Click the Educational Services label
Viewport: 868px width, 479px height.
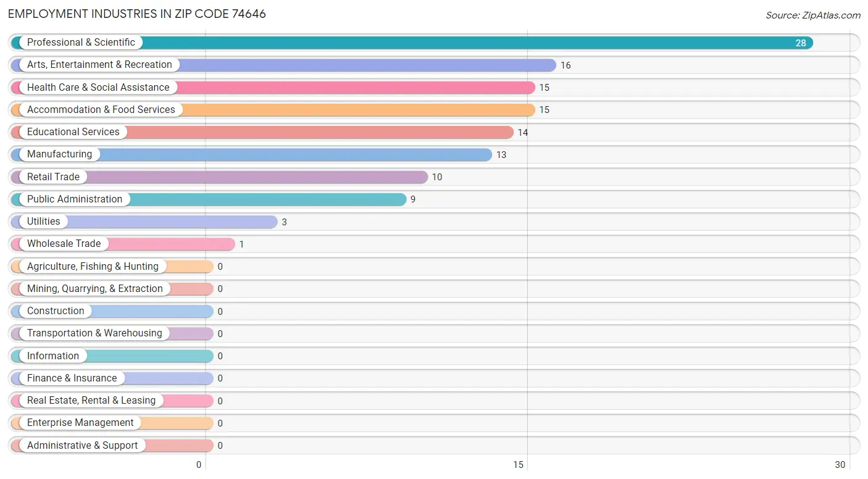73,132
